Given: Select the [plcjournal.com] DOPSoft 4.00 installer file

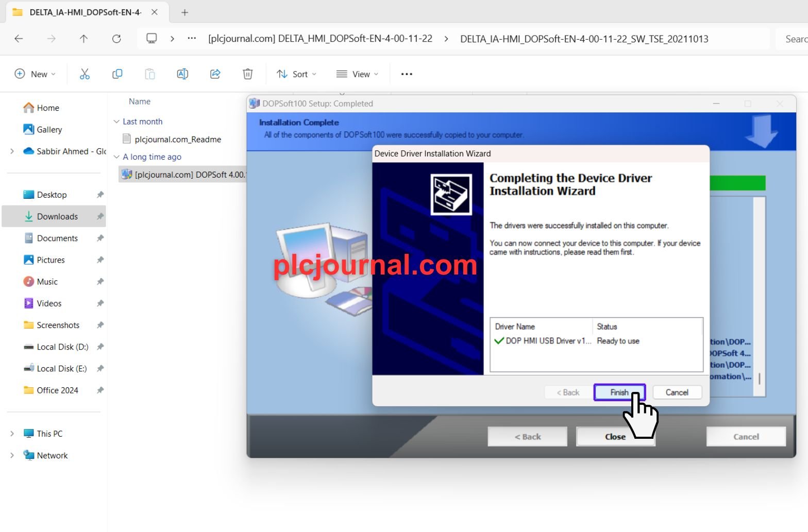Looking at the screenshot, I should click(x=183, y=175).
